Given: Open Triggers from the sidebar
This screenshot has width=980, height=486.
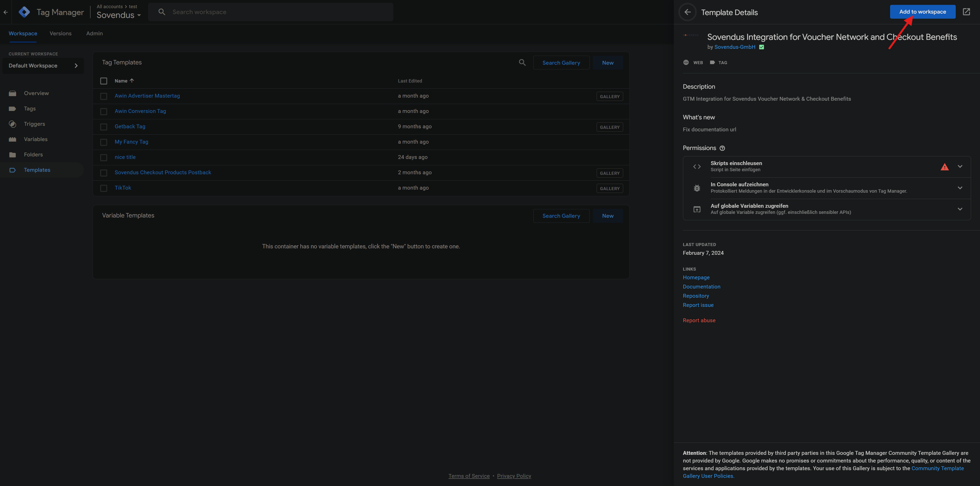Looking at the screenshot, I should click(34, 124).
